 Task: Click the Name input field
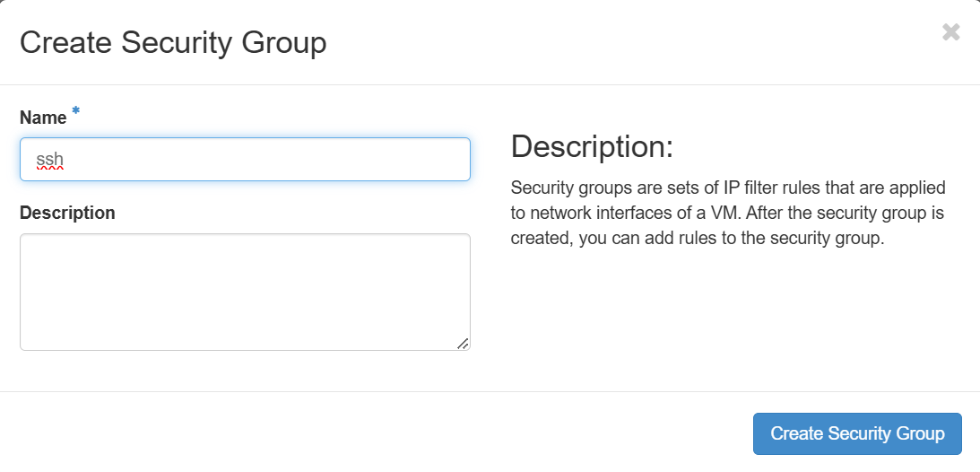pyautogui.click(x=245, y=160)
